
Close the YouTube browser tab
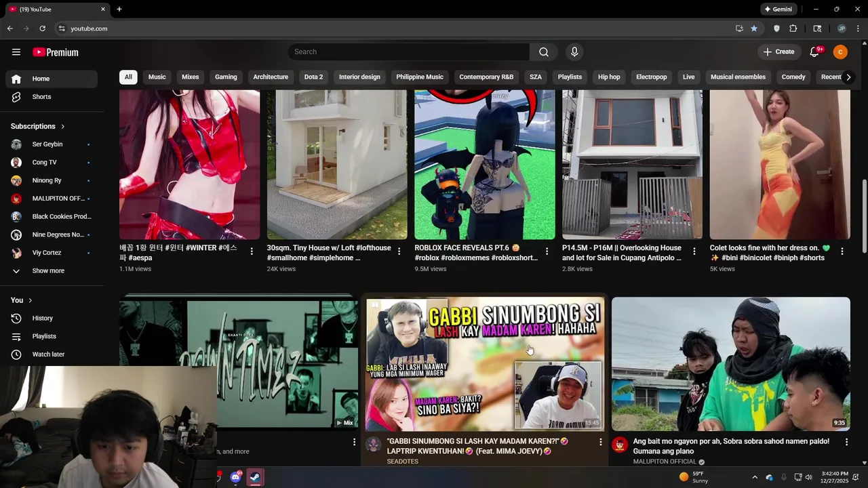tap(103, 9)
